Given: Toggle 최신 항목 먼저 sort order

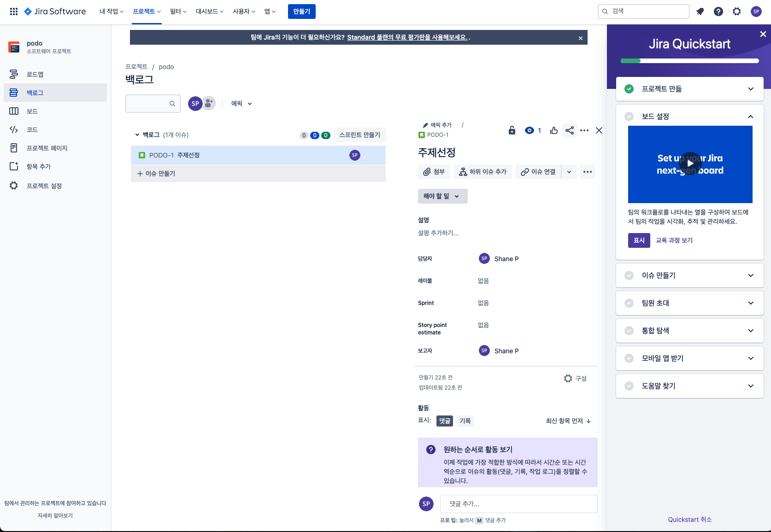Looking at the screenshot, I should pyautogui.click(x=568, y=421).
